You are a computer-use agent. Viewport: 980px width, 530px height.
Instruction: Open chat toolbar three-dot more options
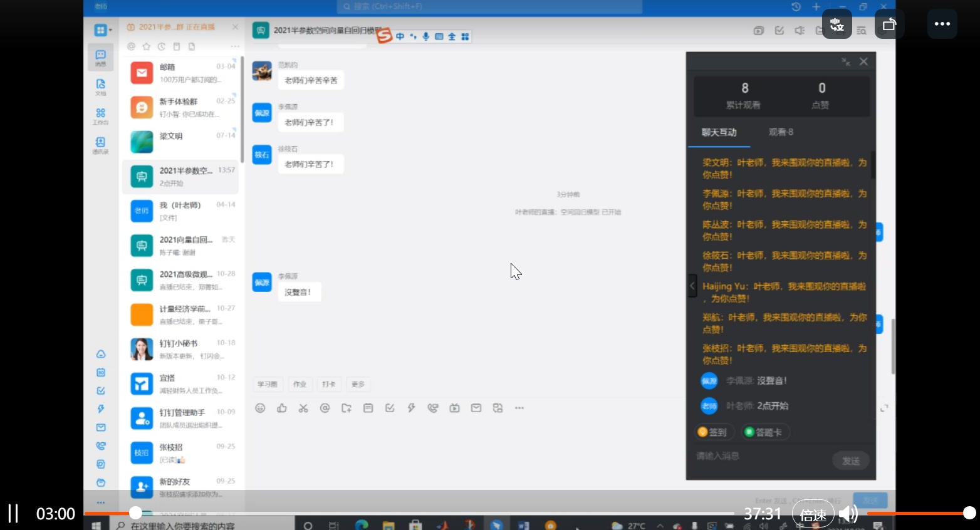click(x=519, y=408)
